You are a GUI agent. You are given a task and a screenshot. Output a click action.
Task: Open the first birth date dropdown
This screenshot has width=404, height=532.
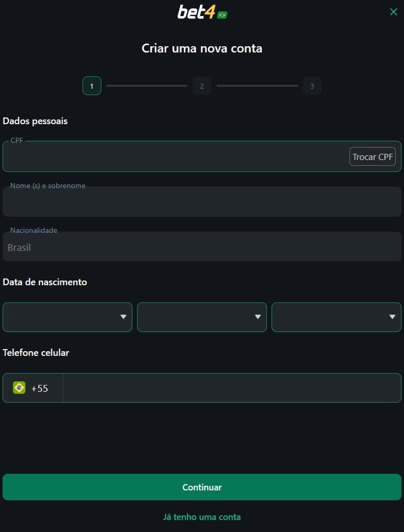[67, 317]
